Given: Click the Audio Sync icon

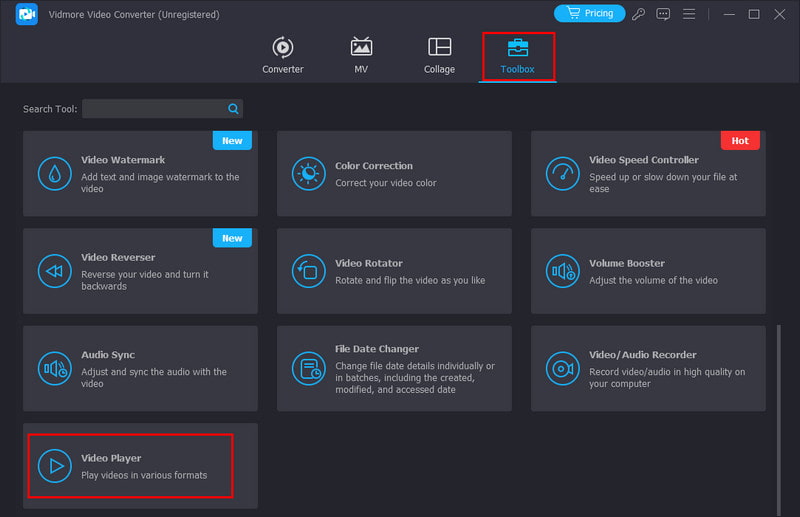Looking at the screenshot, I should (54, 369).
